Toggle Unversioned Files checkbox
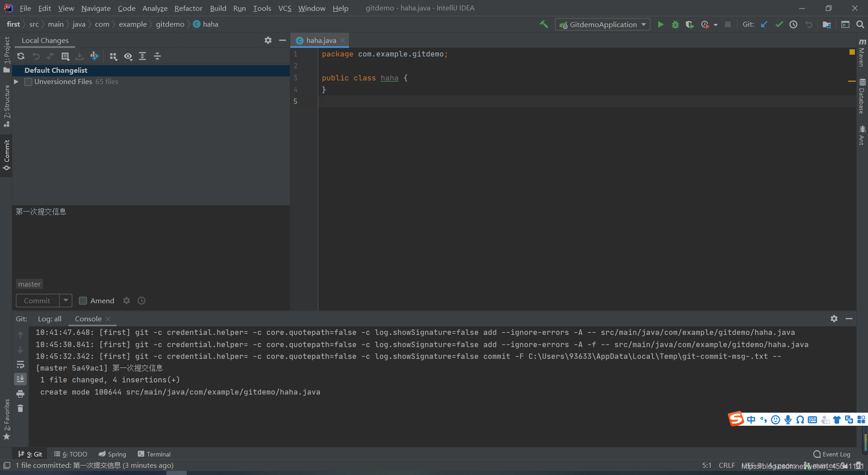The width and height of the screenshot is (868, 475). [28, 82]
